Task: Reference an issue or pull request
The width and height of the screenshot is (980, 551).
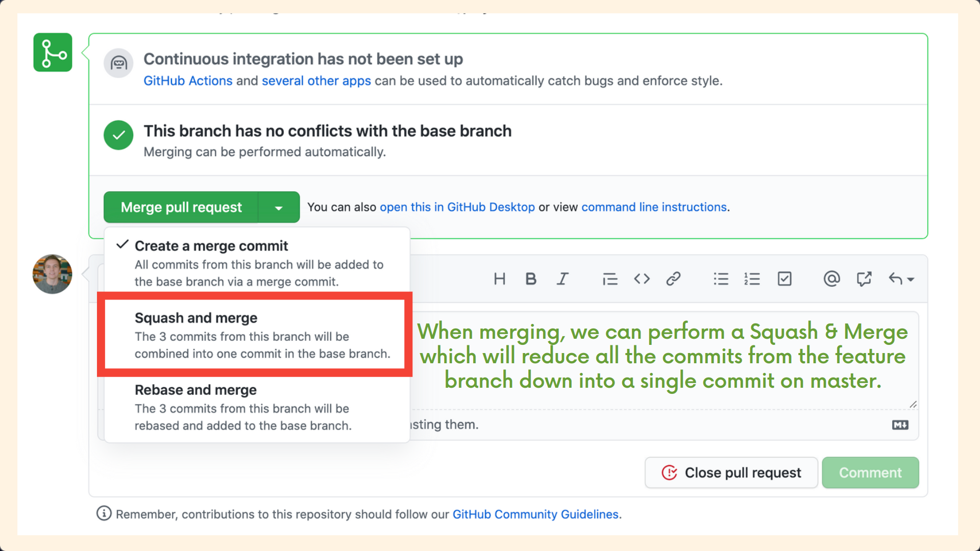Action: 864,279
